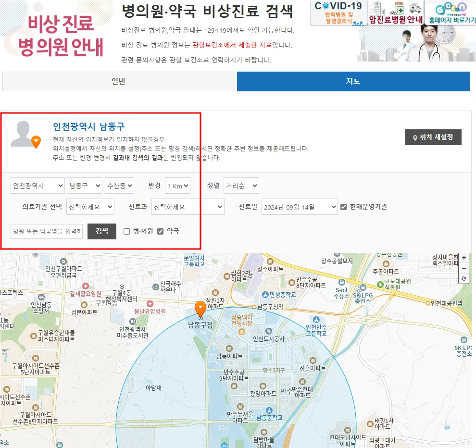This screenshot has width=476, height=448.
Task: Uncheck the 약국 checkbox
Action: click(160, 232)
